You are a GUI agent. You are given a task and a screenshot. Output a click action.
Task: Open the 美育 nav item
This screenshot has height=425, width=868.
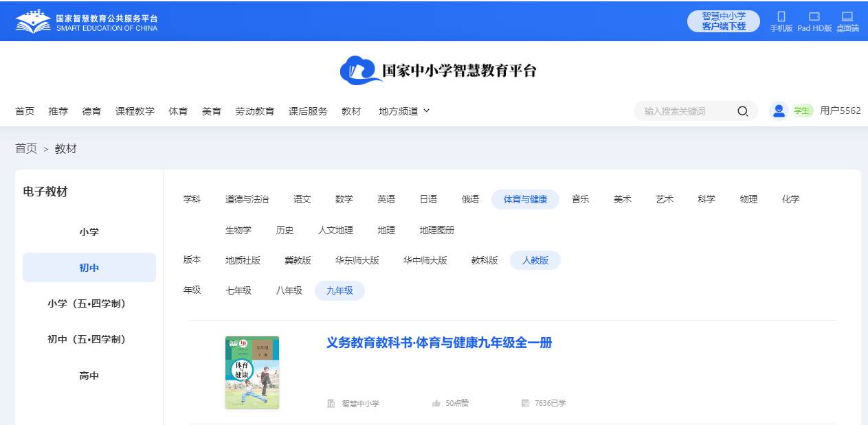[212, 111]
